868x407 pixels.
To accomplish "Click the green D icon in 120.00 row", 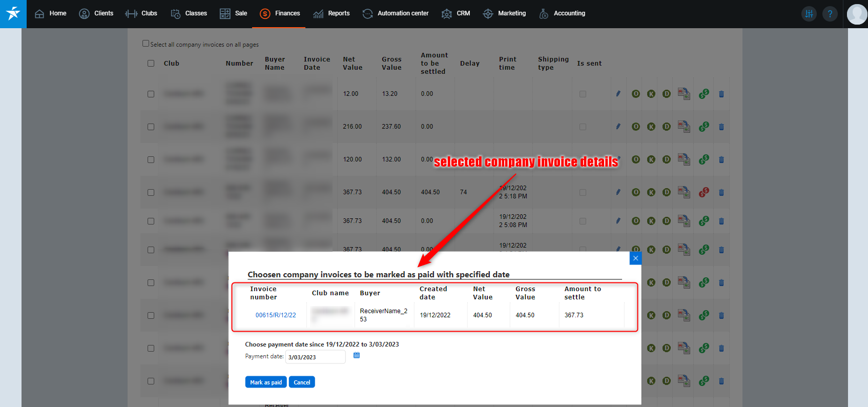I will pyautogui.click(x=667, y=159).
